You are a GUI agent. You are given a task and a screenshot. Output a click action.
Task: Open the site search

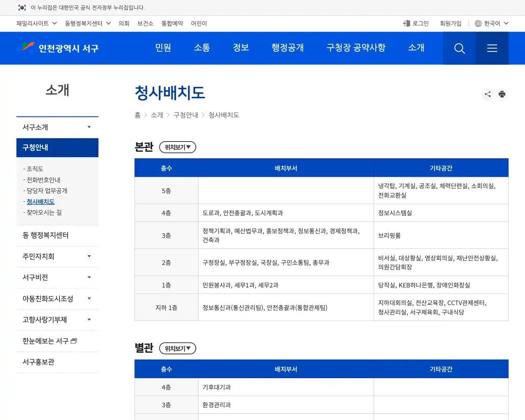coord(459,48)
